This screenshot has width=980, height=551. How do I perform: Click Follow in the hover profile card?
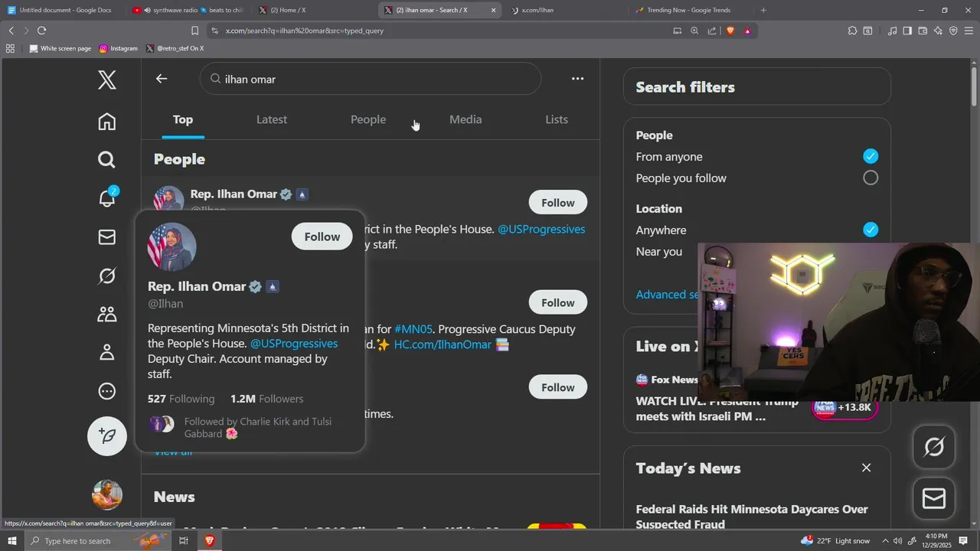click(322, 237)
